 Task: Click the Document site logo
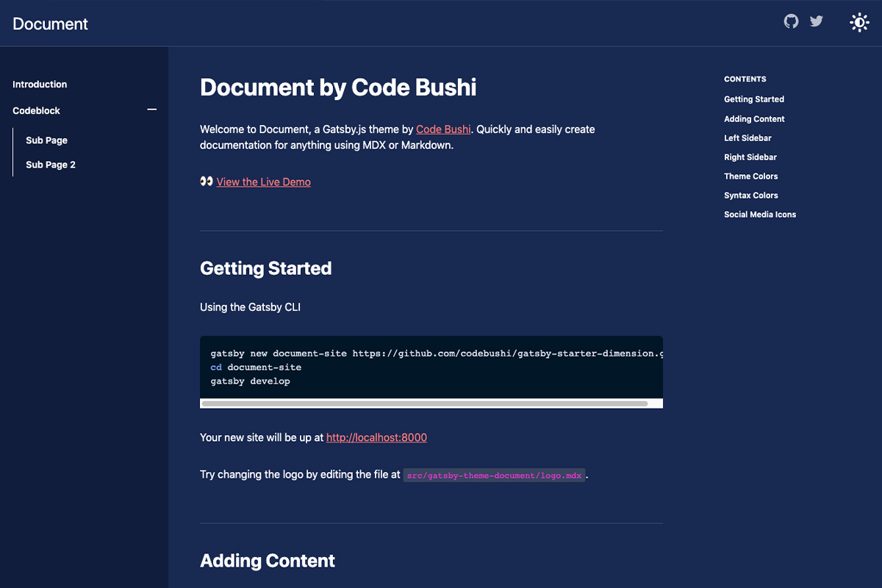(50, 24)
